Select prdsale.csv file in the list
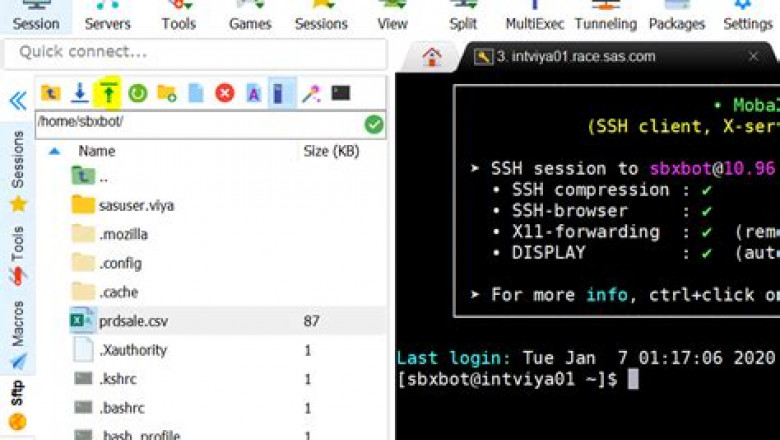The image size is (780, 440). 133,321
